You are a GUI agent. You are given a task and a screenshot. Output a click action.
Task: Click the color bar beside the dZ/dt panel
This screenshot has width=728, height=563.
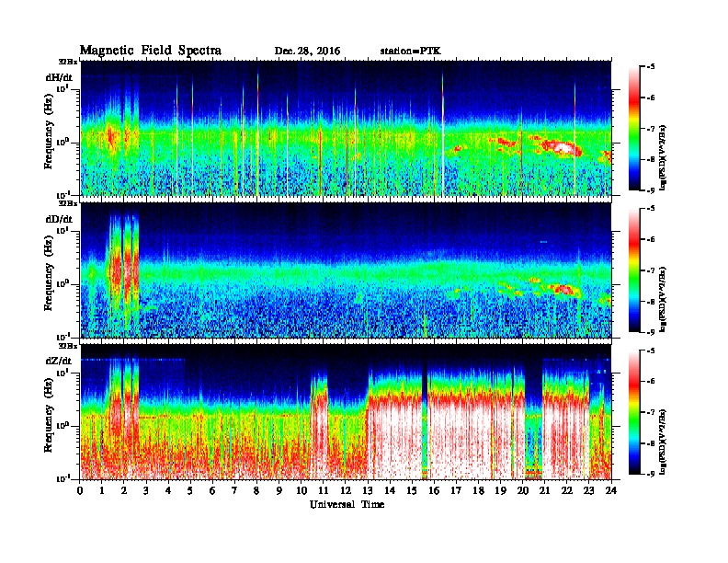[x=634, y=412]
